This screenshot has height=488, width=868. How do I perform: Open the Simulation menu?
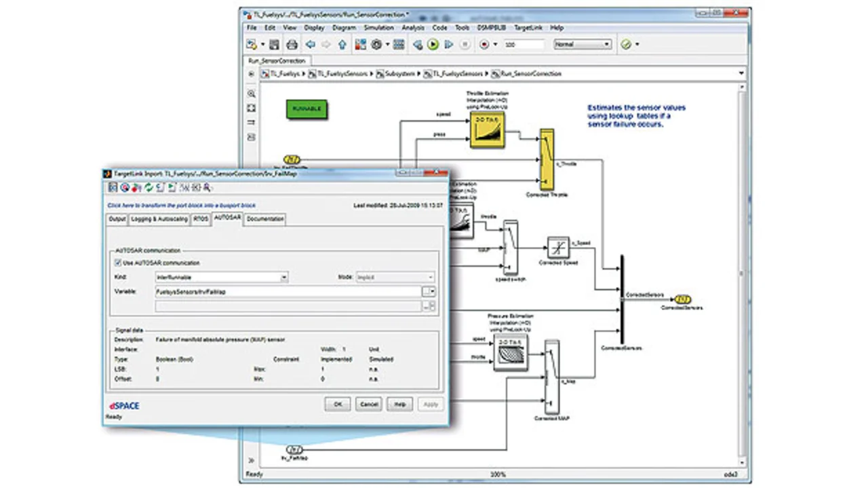378,28
